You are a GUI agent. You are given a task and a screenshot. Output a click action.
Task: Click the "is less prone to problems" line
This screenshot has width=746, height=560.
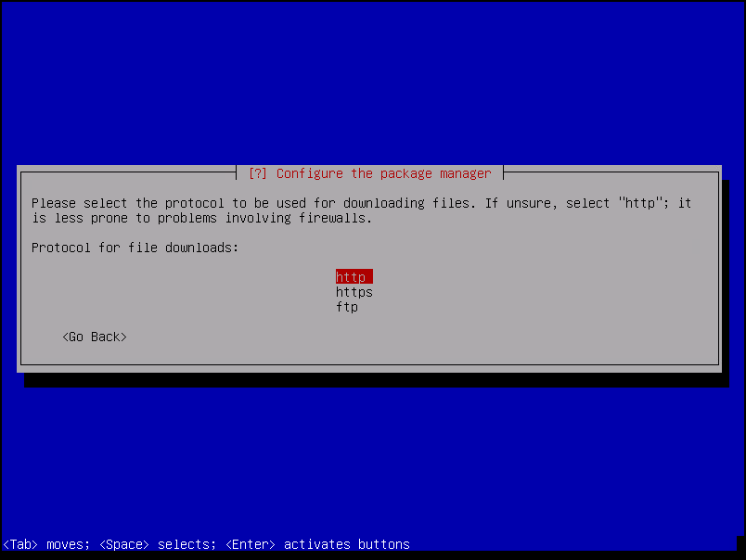pos(124,218)
